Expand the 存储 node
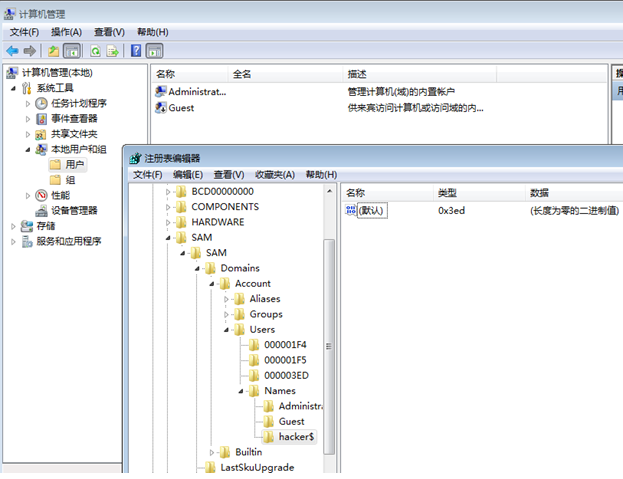 pyautogui.click(x=13, y=226)
